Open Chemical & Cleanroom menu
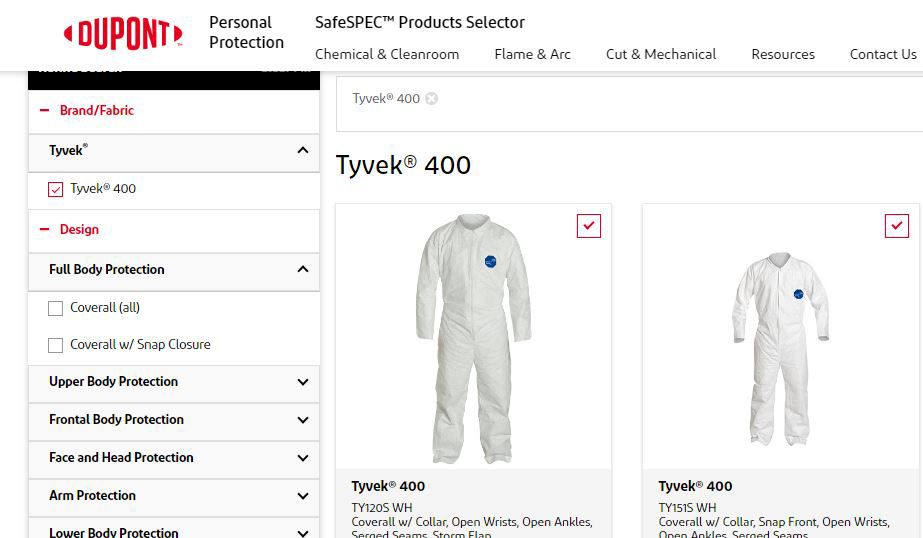Viewport: 923px width, 538px height. click(387, 54)
